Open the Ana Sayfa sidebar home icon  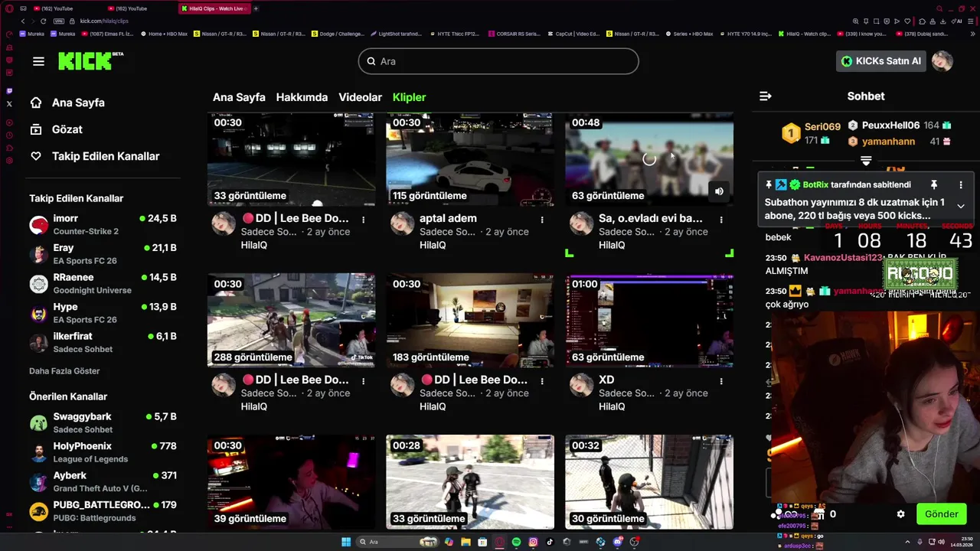pyautogui.click(x=36, y=103)
